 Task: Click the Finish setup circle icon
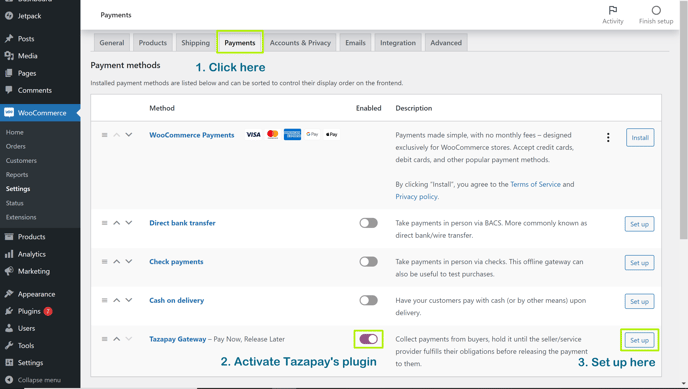tap(656, 10)
